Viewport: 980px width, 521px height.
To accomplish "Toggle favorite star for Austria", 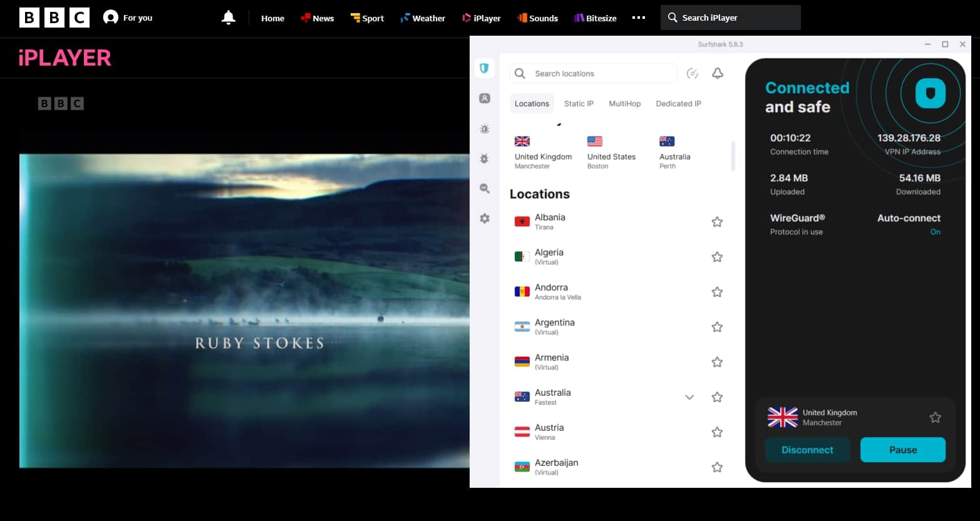I will tap(717, 432).
